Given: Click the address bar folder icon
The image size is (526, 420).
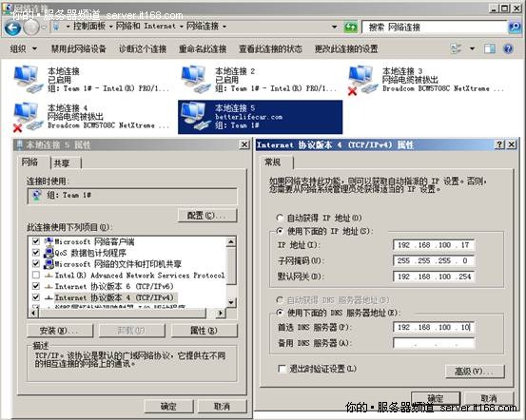Looking at the screenshot, I should (56, 26).
